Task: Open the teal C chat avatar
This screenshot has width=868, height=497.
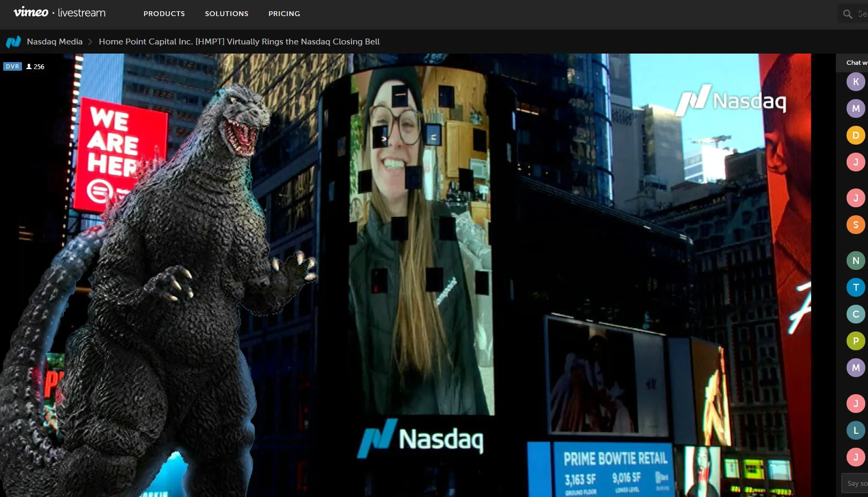Action: click(x=856, y=314)
